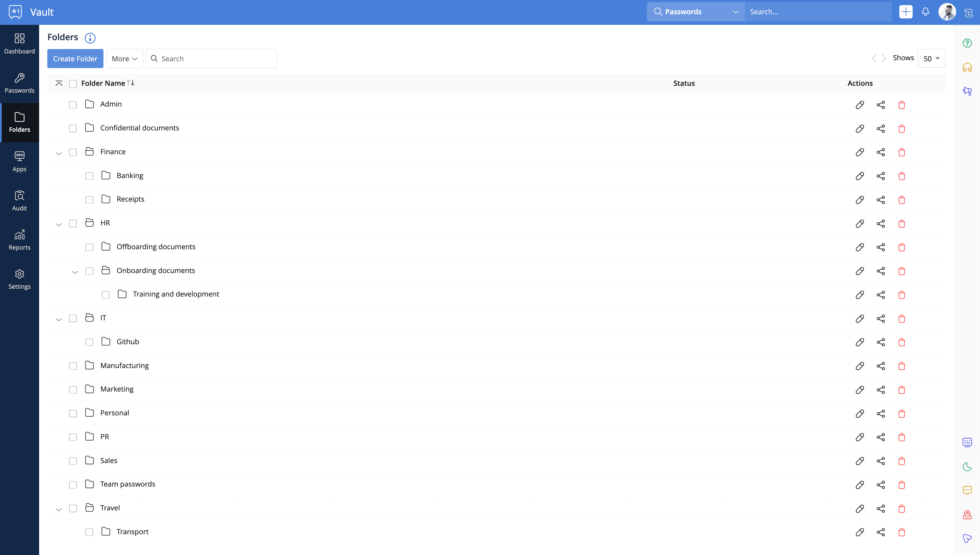This screenshot has width=980, height=555.
Task: Delete the Marketing folder via trash icon
Action: tap(901, 390)
